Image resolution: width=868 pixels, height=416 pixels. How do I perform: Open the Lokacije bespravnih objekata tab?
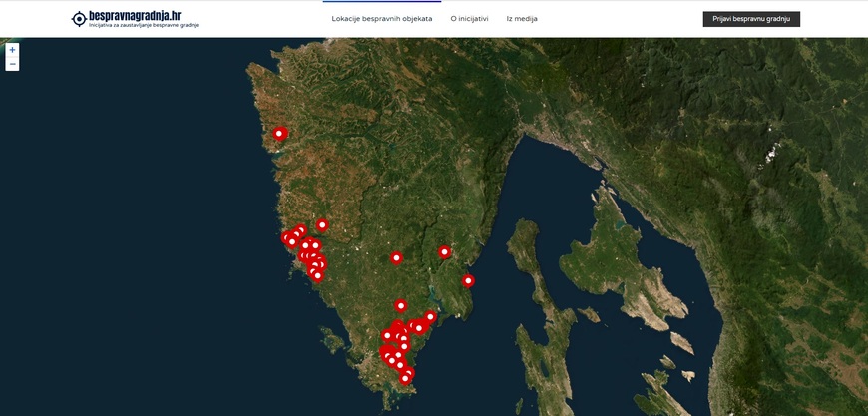(382, 18)
